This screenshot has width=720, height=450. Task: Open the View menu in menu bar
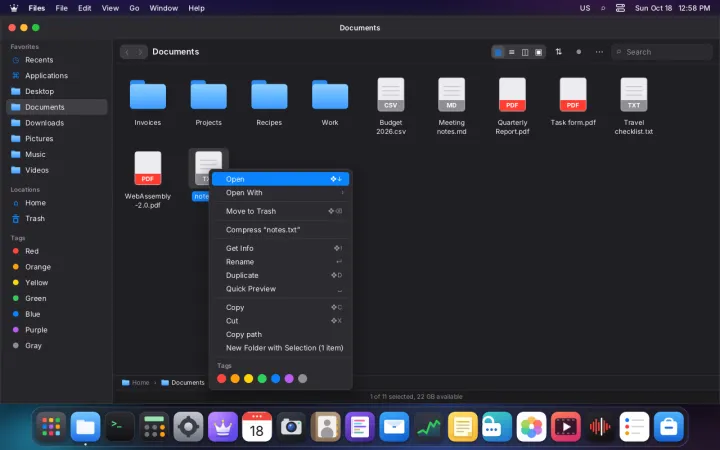110,8
